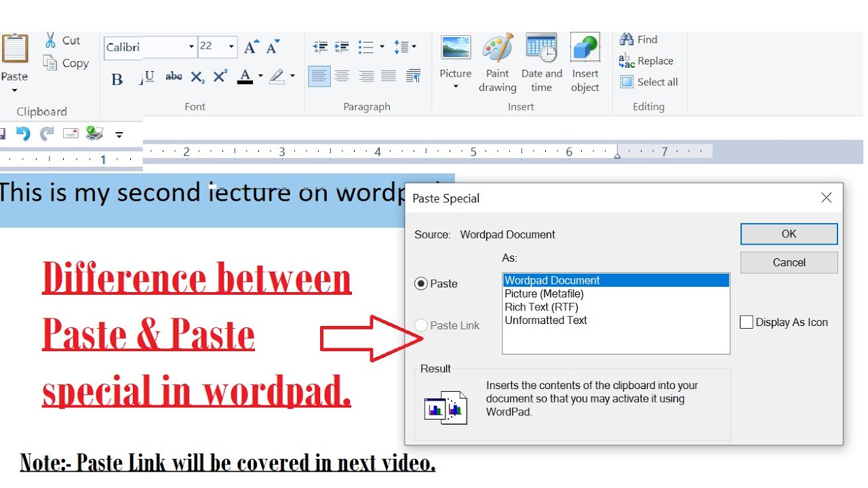Apply subscript formatting

click(x=197, y=77)
